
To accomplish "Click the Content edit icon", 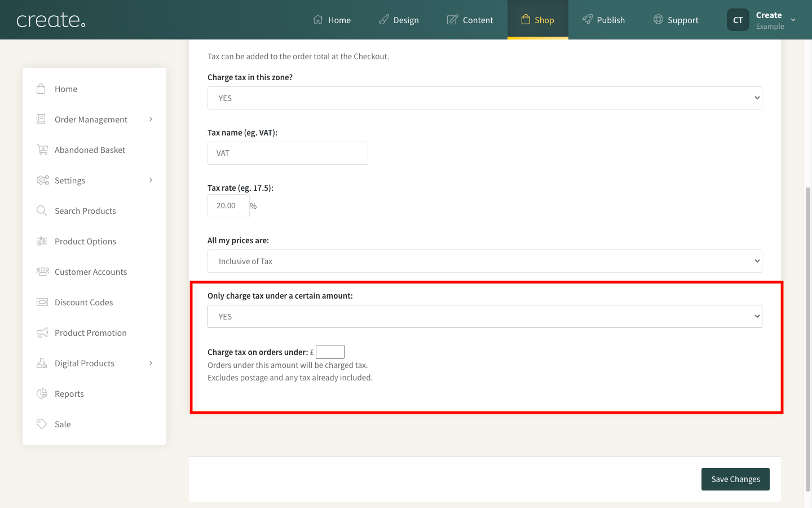I will pos(452,20).
